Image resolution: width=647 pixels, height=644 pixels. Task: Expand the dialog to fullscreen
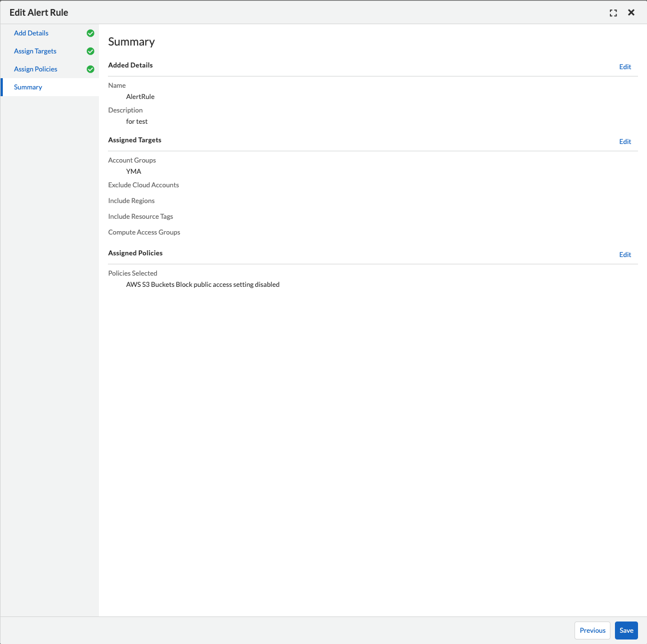pyautogui.click(x=613, y=13)
